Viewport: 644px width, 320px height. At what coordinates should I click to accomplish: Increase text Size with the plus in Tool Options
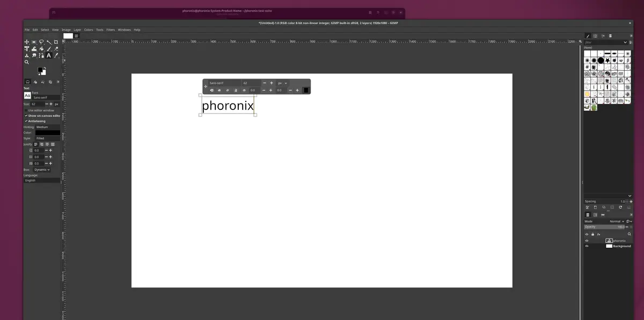point(51,104)
